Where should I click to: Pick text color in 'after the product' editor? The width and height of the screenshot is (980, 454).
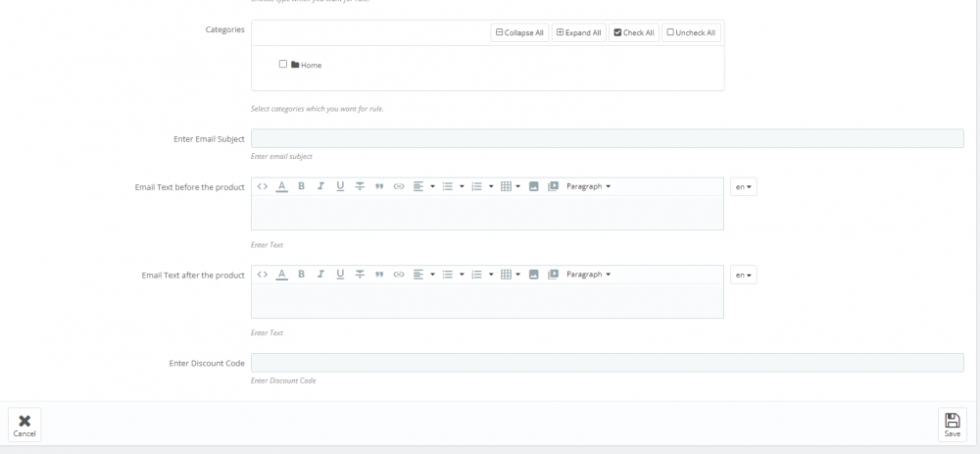[282, 275]
